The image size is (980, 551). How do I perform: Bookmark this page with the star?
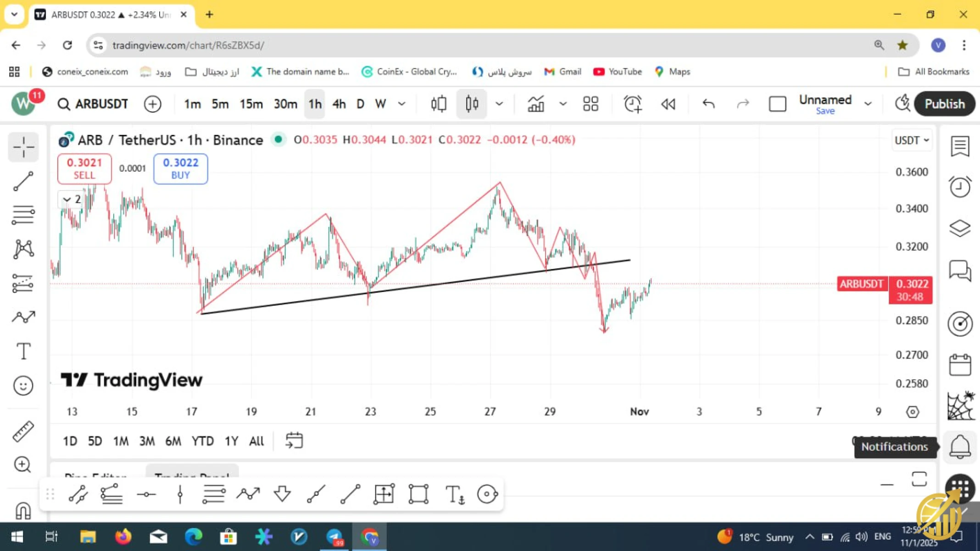(x=902, y=45)
